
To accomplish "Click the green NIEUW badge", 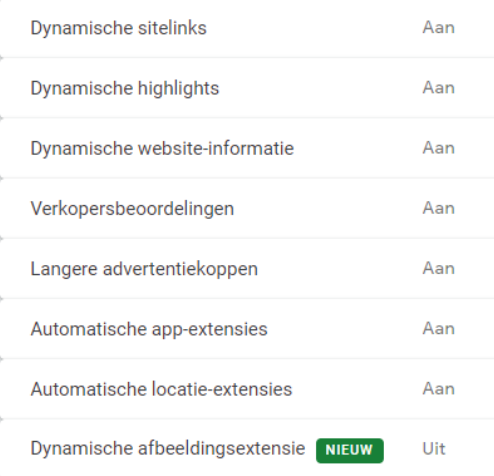I will click(x=350, y=450).
